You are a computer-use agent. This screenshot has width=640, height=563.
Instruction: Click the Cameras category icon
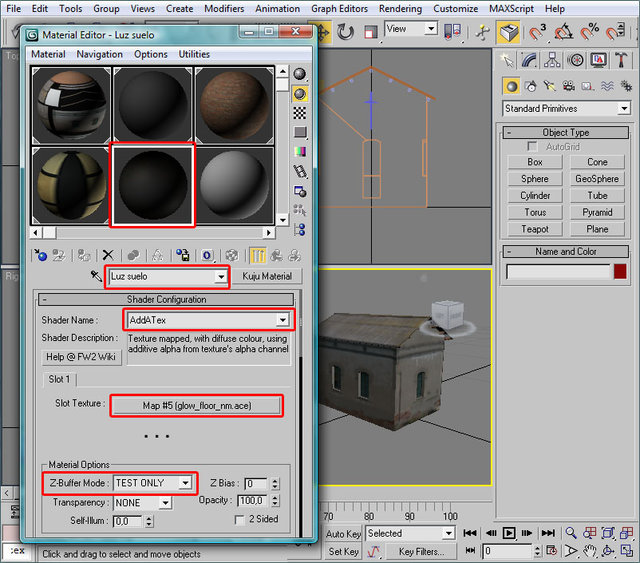point(567,86)
